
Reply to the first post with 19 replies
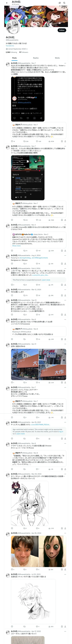(x=13, y=141)
